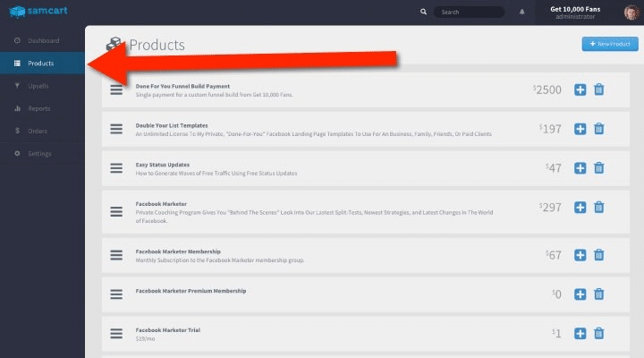Delete the Facebook Marketer Membership product
This screenshot has width=644, height=358.
pos(598,255)
